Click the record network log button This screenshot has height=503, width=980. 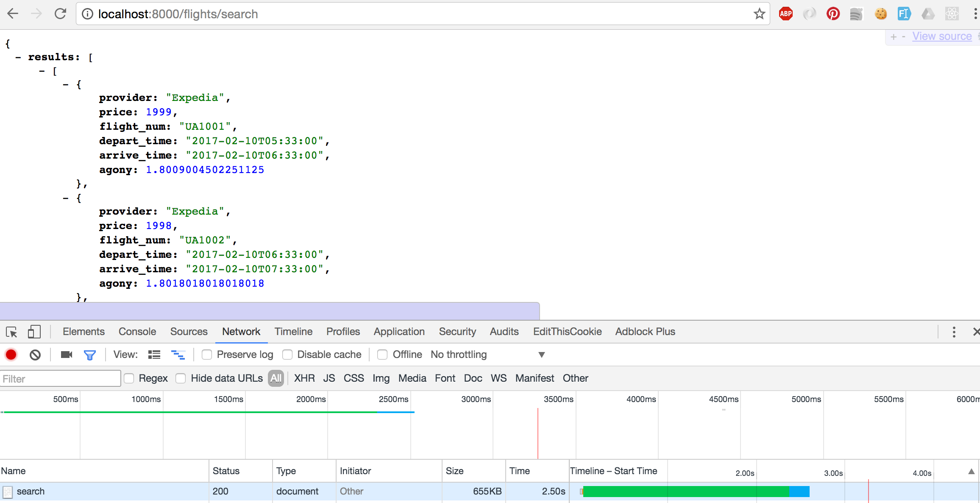pyautogui.click(x=11, y=355)
